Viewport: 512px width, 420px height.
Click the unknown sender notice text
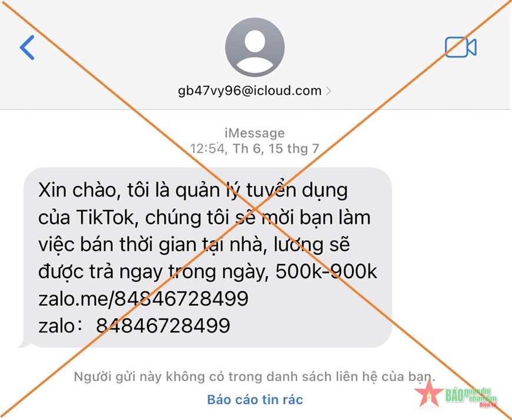[x=255, y=376]
